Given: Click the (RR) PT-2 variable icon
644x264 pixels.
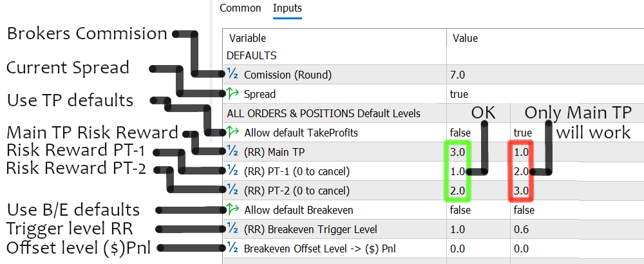Looking at the screenshot, I should 232,191.
